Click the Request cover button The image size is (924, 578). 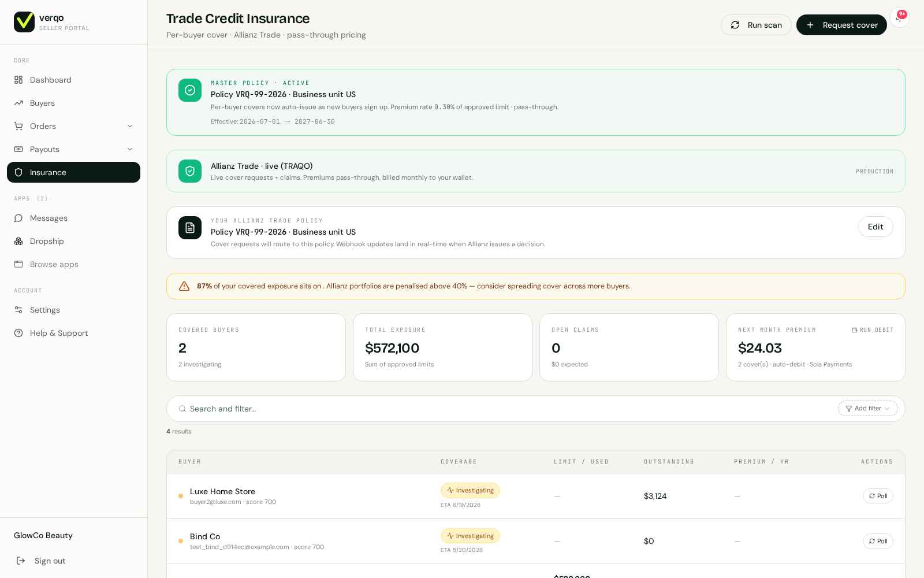[841, 25]
